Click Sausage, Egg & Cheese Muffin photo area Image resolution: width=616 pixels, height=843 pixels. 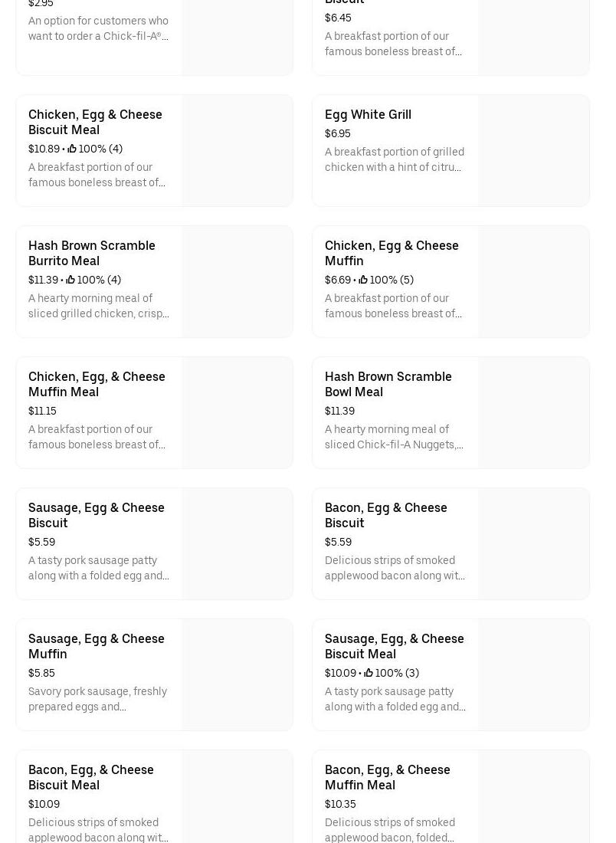(x=237, y=675)
